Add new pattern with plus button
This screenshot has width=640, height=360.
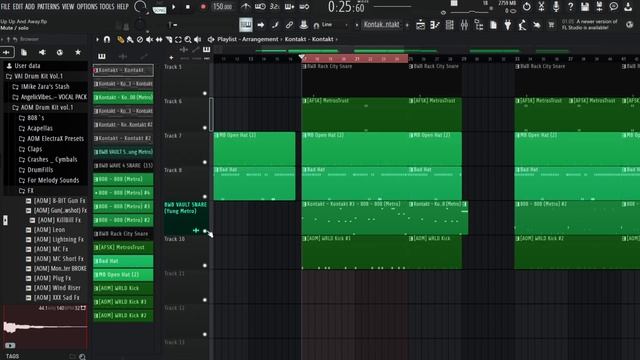pyautogui.click(x=407, y=25)
